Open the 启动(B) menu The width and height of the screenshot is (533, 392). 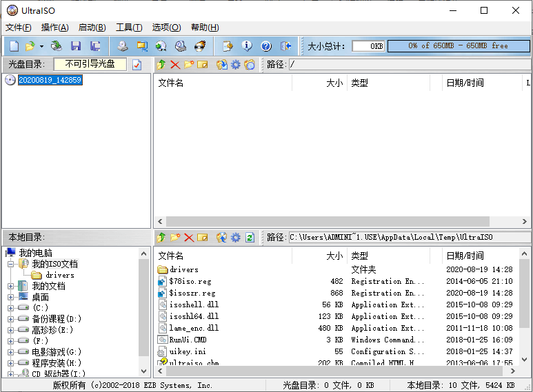[92, 28]
